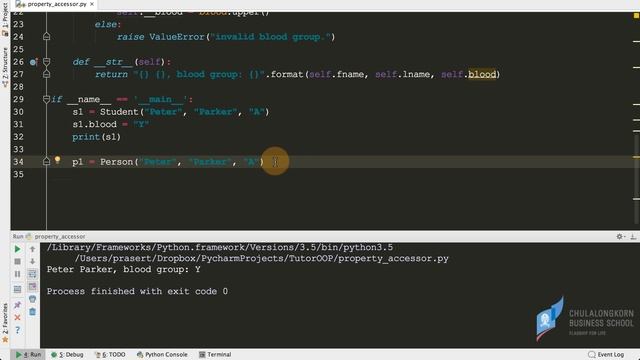Click on 'print(s1)' in line 32

(x=96, y=137)
